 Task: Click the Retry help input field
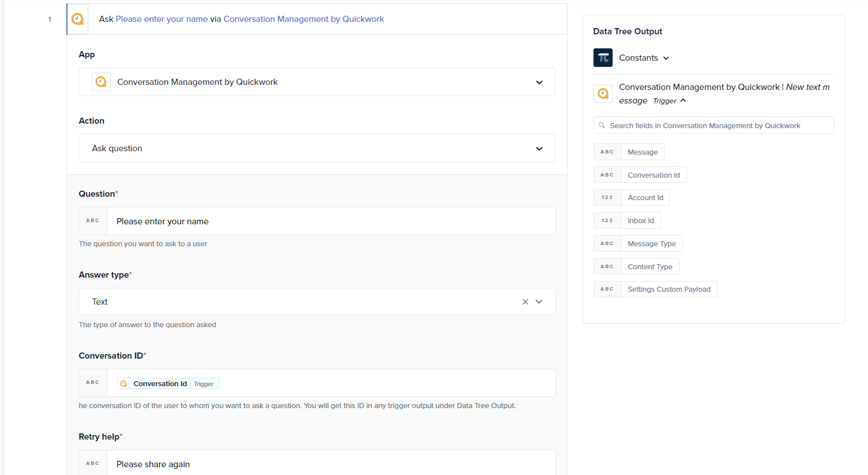click(331, 463)
